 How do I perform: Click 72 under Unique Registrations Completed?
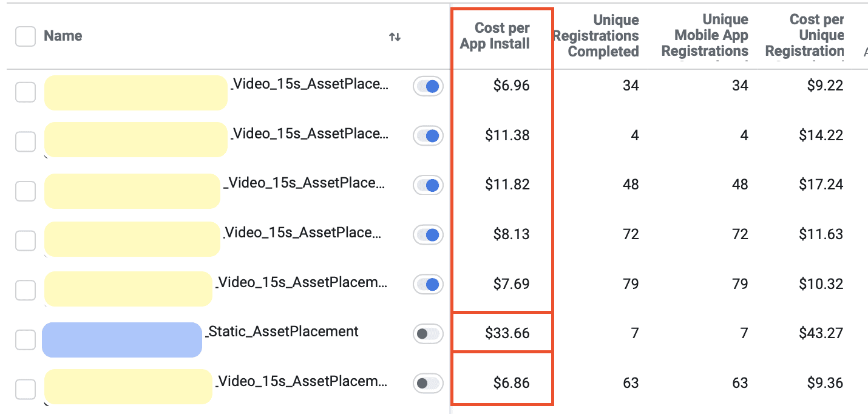click(631, 234)
